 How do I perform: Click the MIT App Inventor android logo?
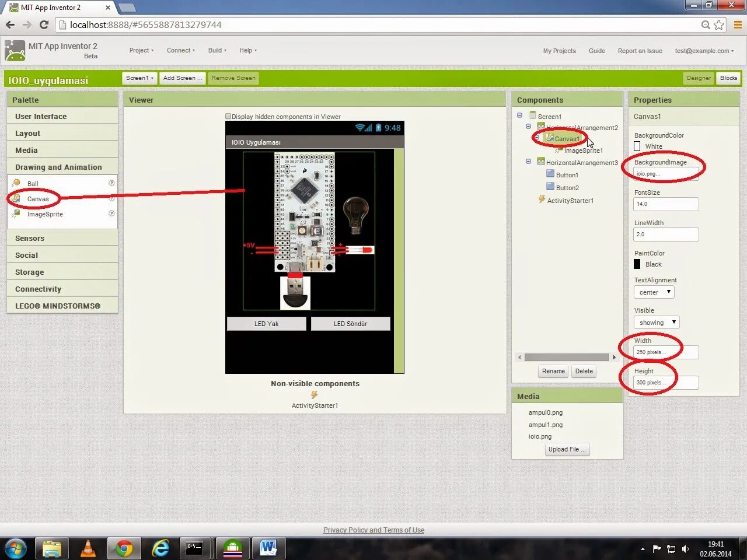15,51
